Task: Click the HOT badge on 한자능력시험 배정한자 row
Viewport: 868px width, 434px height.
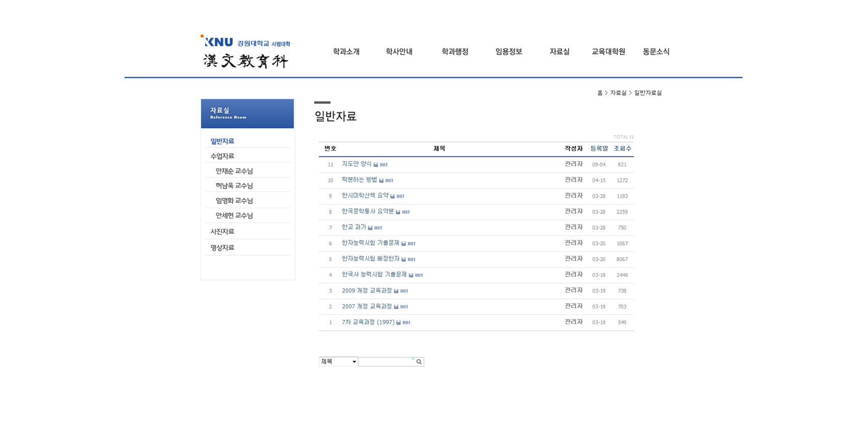Action: 412,260
